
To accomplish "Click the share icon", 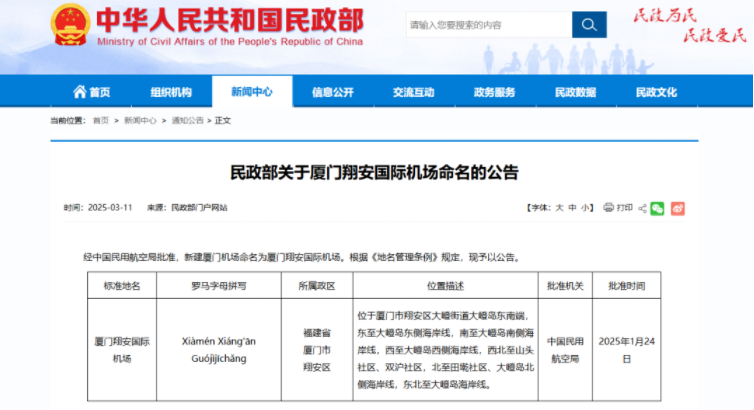I will (641, 208).
